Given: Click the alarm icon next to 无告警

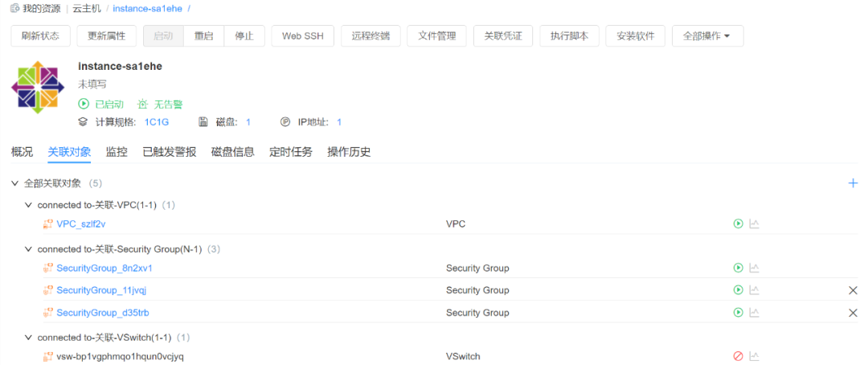Looking at the screenshot, I should click(143, 105).
